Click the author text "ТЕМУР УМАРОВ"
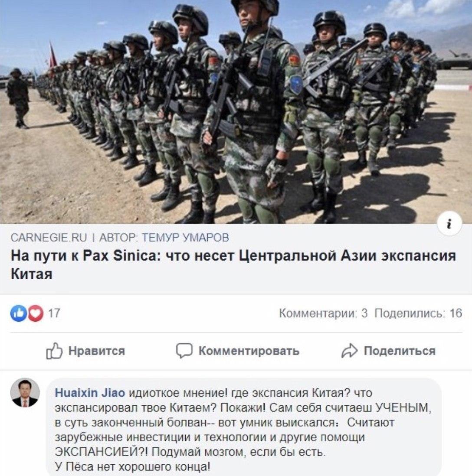 pyautogui.click(x=186, y=238)
